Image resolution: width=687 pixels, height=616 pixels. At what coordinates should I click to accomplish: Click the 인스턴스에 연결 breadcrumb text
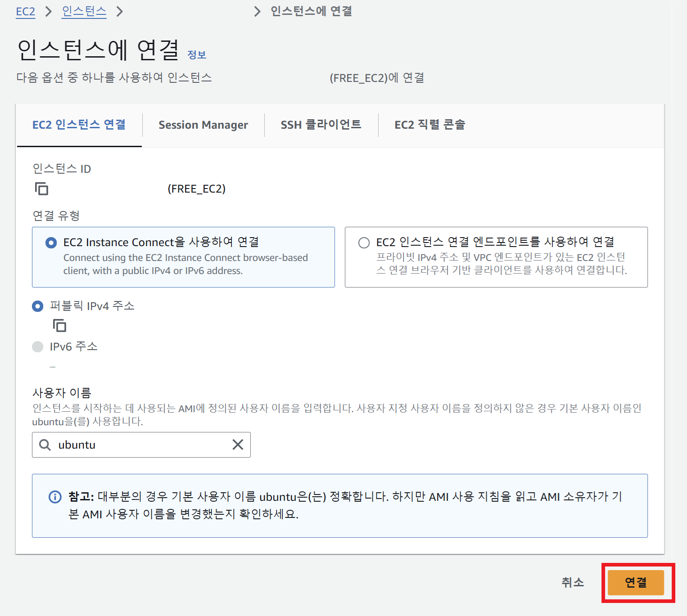pyautogui.click(x=312, y=11)
